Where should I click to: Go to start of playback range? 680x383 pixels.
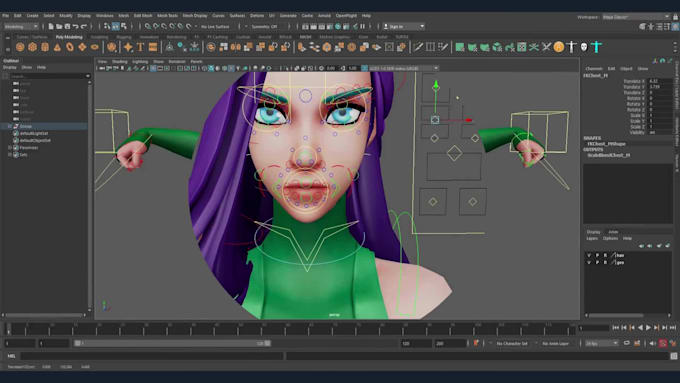click(615, 328)
